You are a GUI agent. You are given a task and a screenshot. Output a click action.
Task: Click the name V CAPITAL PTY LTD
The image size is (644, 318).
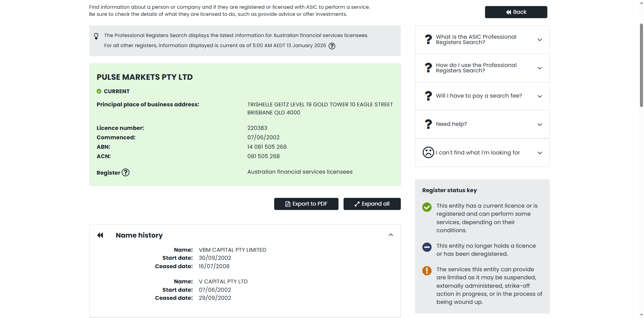tap(223, 282)
